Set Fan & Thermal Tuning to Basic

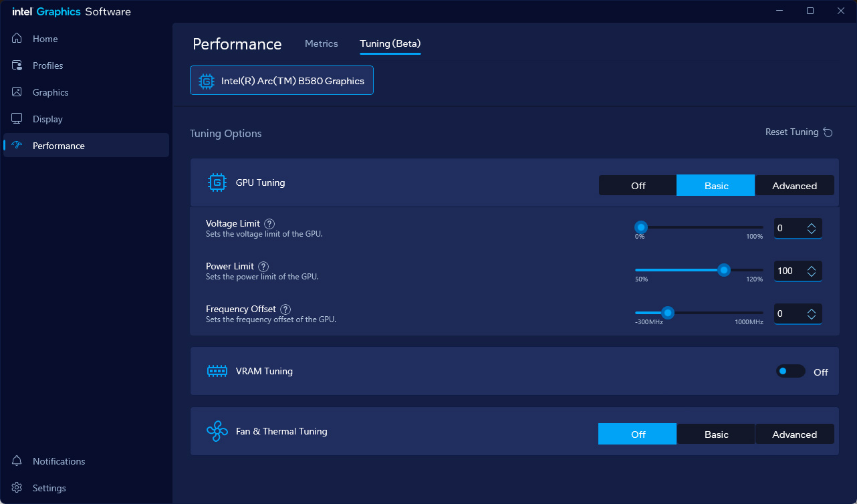(716, 434)
